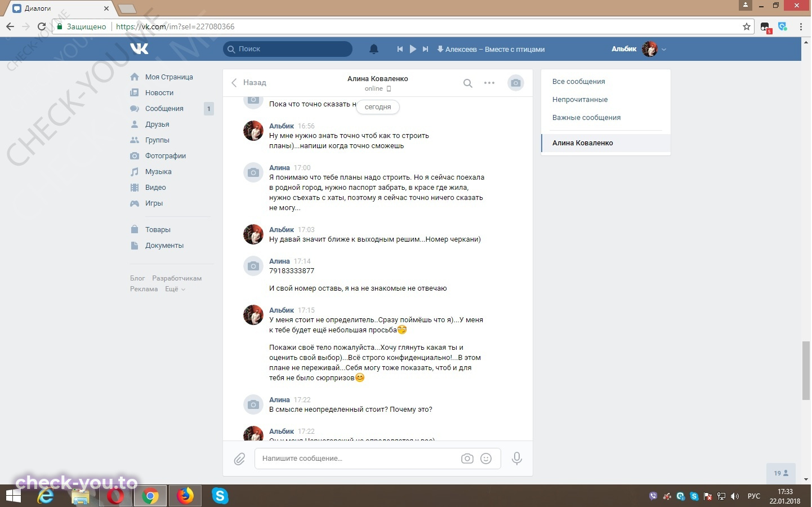This screenshot has width=812, height=507.
Task: Go to Новости in sidebar
Action: [159, 93]
